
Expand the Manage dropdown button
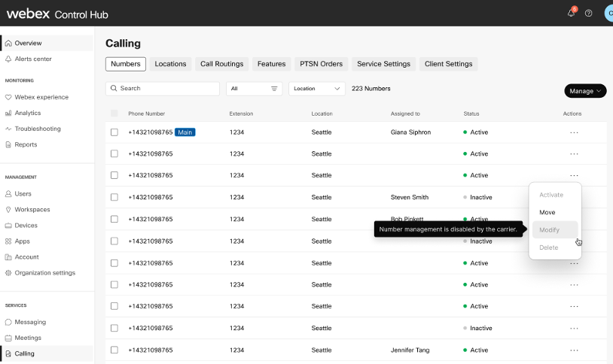pyautogui.click(x=585, y=91)
